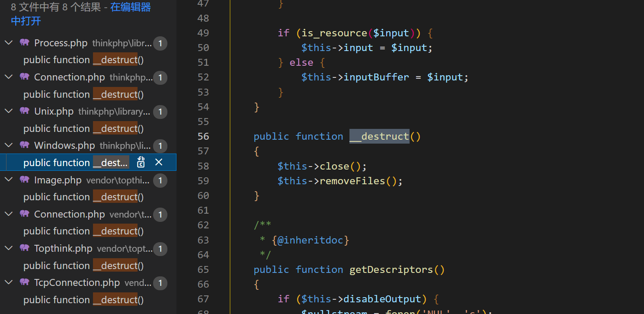This screenshot has width=644, height=314.
Task: Collapse the Unix.php result group
Action: (8, 111)
